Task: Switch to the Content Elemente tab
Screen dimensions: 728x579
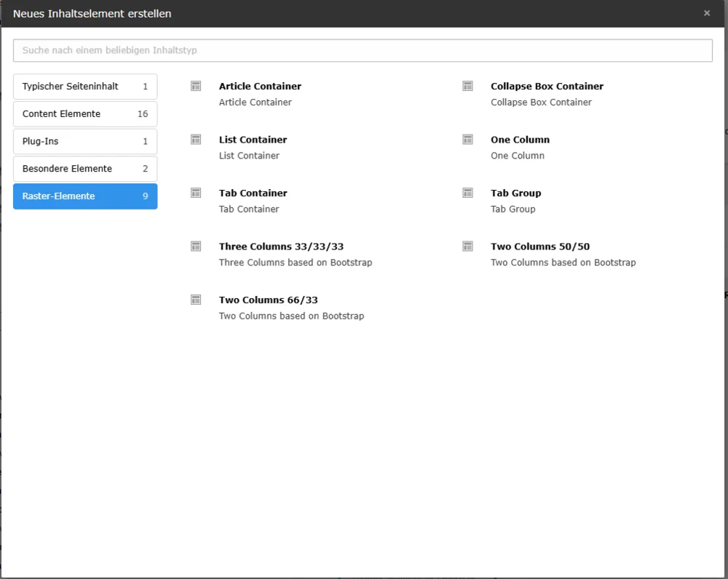Action: (85, 113)
